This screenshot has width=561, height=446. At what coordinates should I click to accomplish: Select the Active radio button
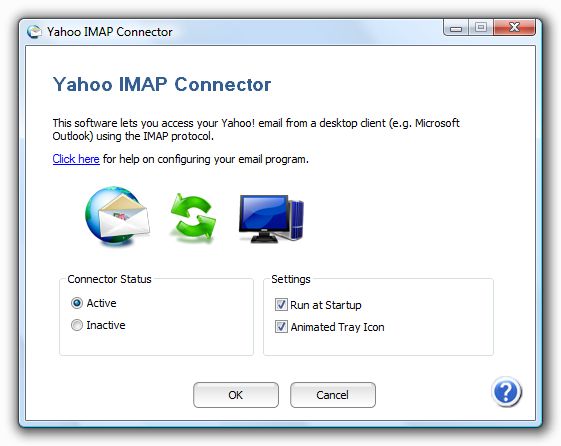point(77,303)
